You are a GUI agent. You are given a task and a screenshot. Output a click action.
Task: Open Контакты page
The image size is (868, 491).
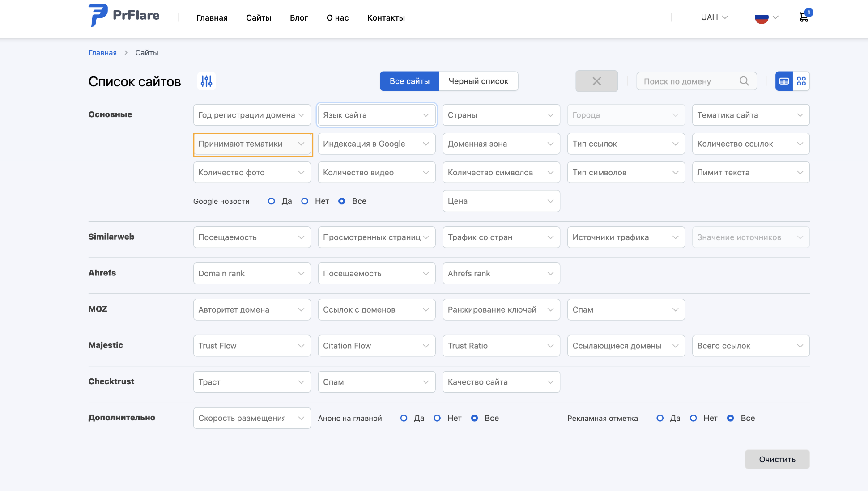point(386,18)
